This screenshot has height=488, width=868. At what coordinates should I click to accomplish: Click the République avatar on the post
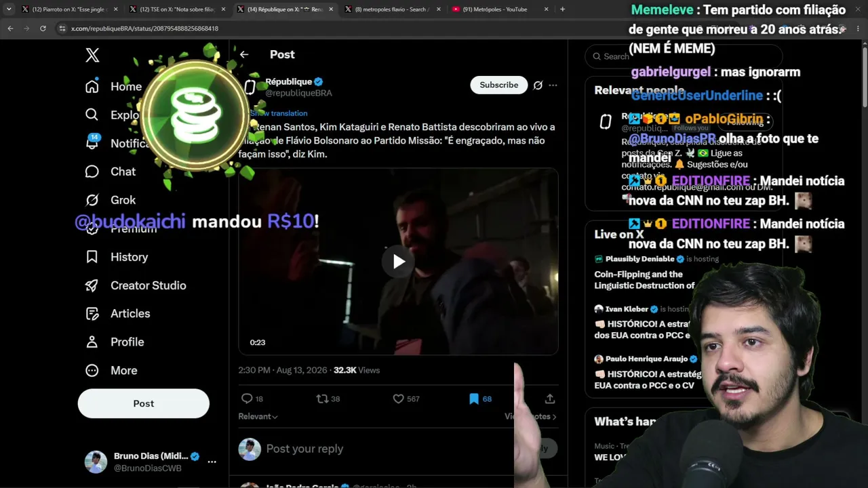(250, 87)
